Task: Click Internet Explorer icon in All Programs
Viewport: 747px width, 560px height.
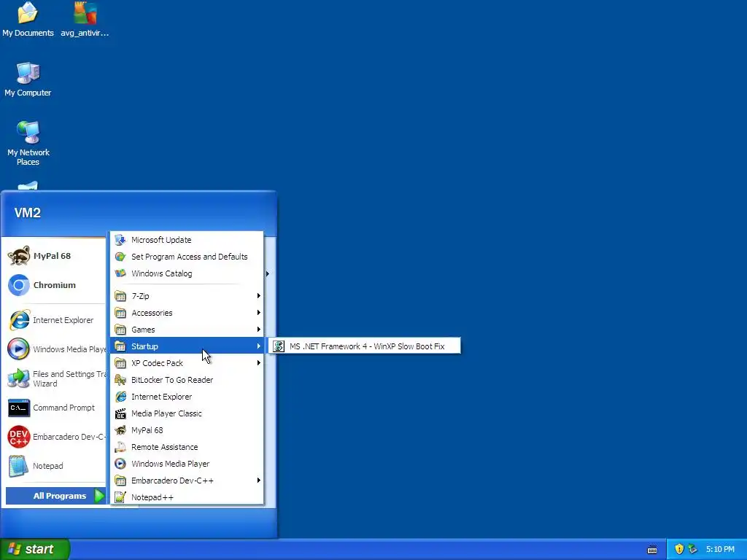Action: click(x=120, y=397)
